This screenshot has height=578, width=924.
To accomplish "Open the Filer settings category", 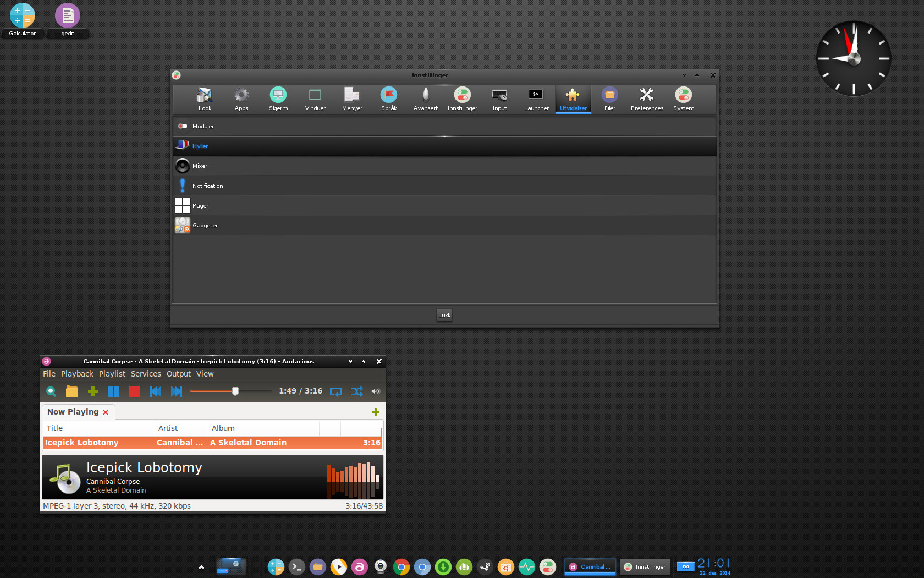I will coord(610,99).
